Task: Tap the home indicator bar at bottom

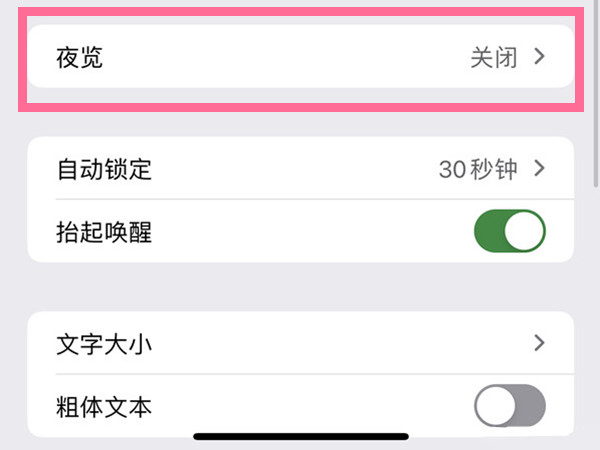Action: click(x=301, y=437)
